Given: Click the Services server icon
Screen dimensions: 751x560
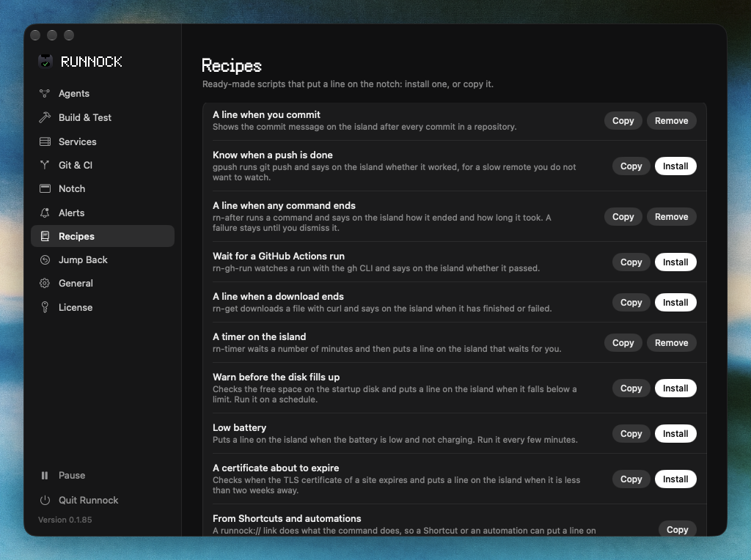Looking at the screenshot, I should [45, 141].
